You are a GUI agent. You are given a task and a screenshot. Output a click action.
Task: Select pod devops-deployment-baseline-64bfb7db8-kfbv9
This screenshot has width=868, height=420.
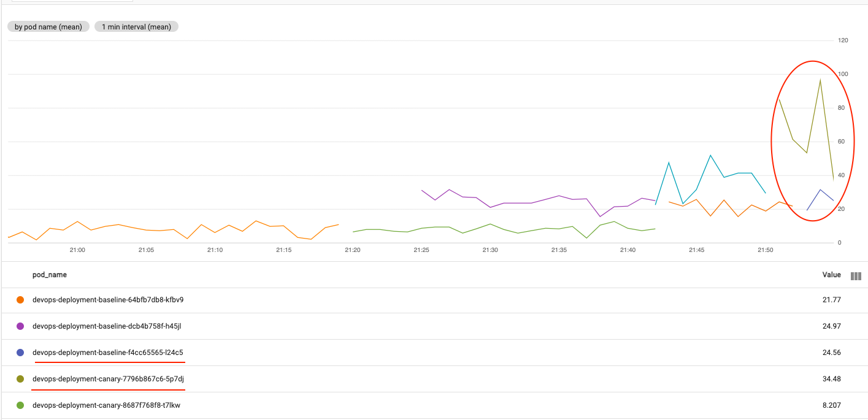(108, 300)
